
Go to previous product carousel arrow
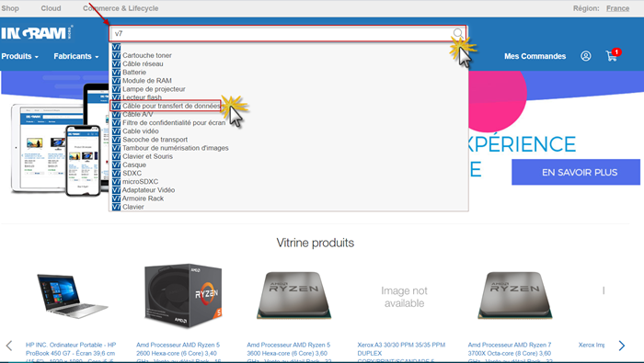pyautogui.click(x=9, y=346)
